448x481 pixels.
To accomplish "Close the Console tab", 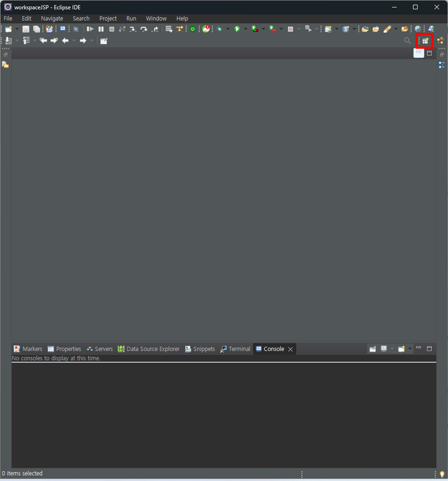I will (x=291, y=349).
